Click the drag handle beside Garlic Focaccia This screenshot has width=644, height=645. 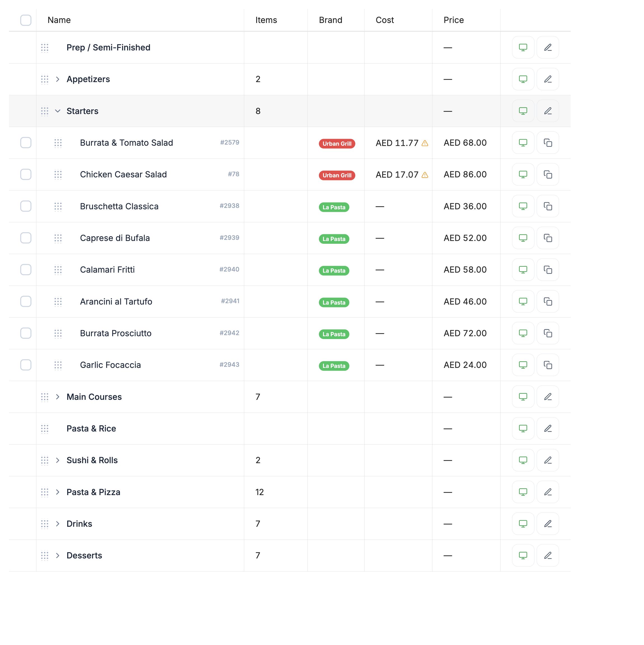pyautogui.click(x=58, y=365)
